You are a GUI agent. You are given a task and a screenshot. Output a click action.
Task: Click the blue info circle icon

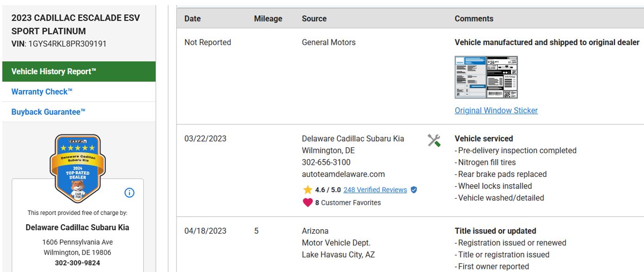tap(129, 193)
